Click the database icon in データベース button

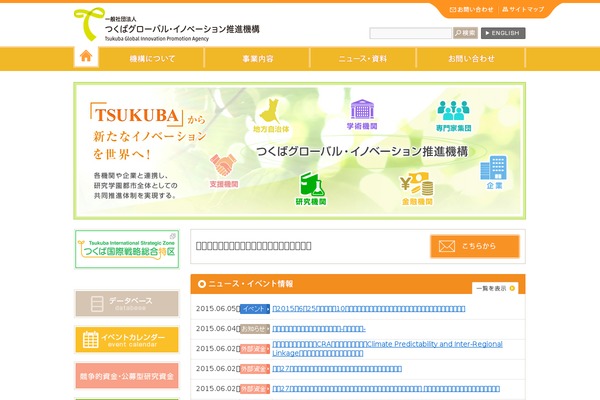click(x=97, y=304)
